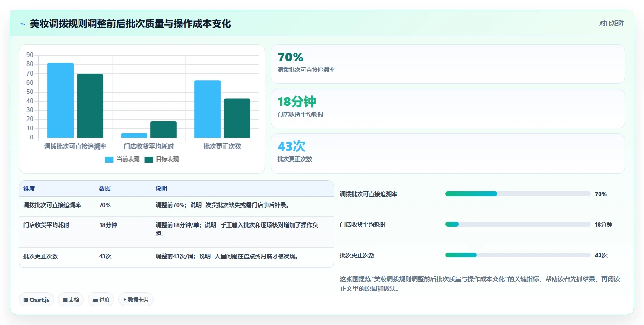Click the title 美妆调拨规则调整前后批次质量与操作成本变化

pyautogui.click(x=130, y=23)
